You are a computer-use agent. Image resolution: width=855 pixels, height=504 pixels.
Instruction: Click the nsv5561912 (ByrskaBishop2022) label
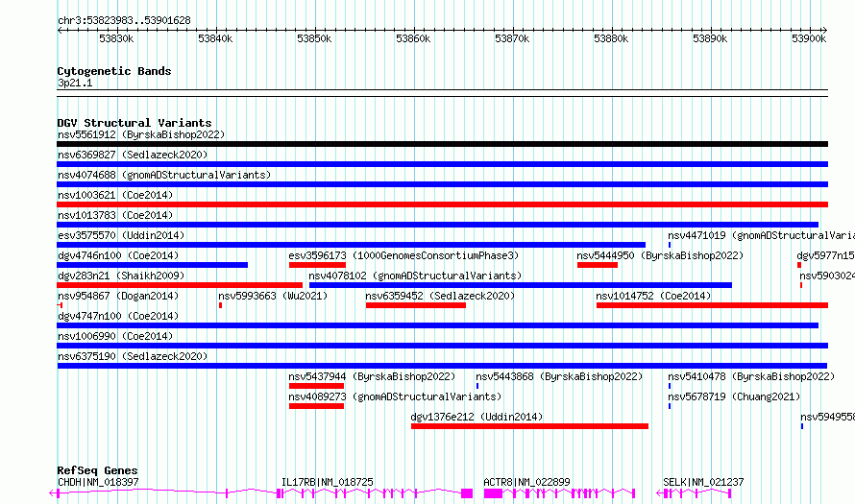(x=141, y=134)
